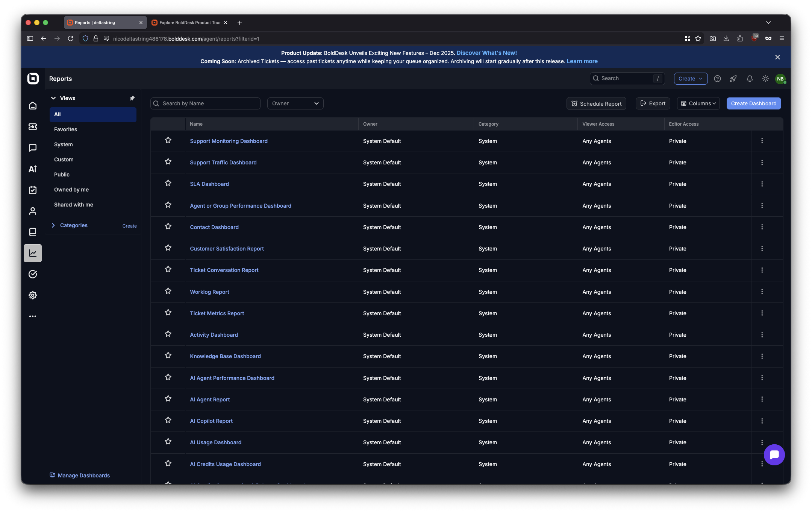Pin the Views panel with pin icon
Image resolution: width=812 pixels, height=512 pixels.
[x=132, y=98]
